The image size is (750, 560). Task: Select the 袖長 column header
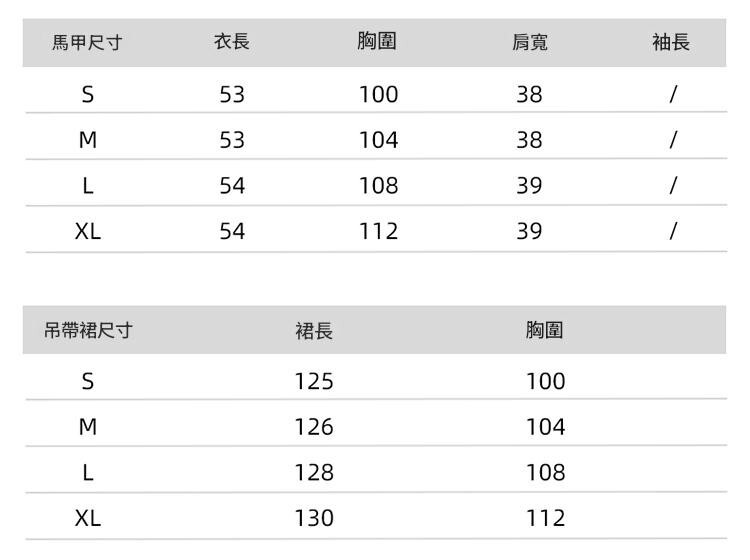pos(672,42)
